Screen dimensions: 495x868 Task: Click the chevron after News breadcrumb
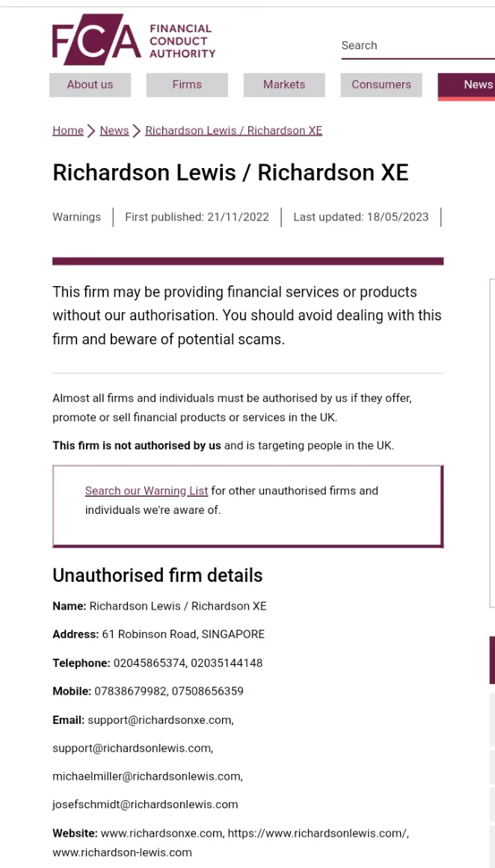137,131
